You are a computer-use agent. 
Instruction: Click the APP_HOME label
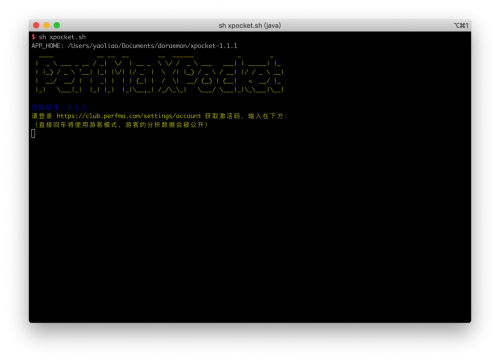(x=46, y=46)
